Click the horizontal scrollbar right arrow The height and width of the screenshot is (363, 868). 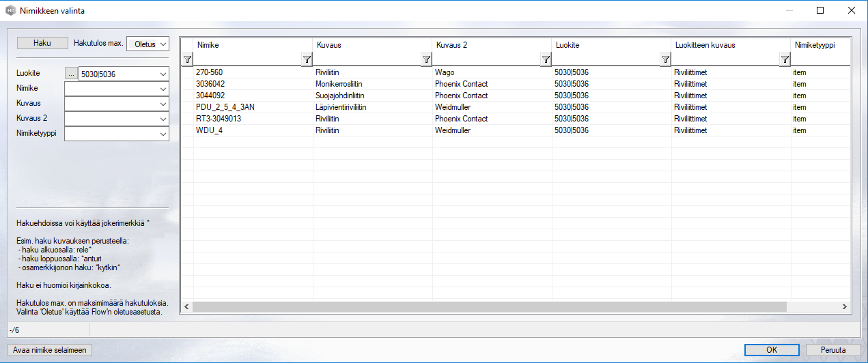844,307
